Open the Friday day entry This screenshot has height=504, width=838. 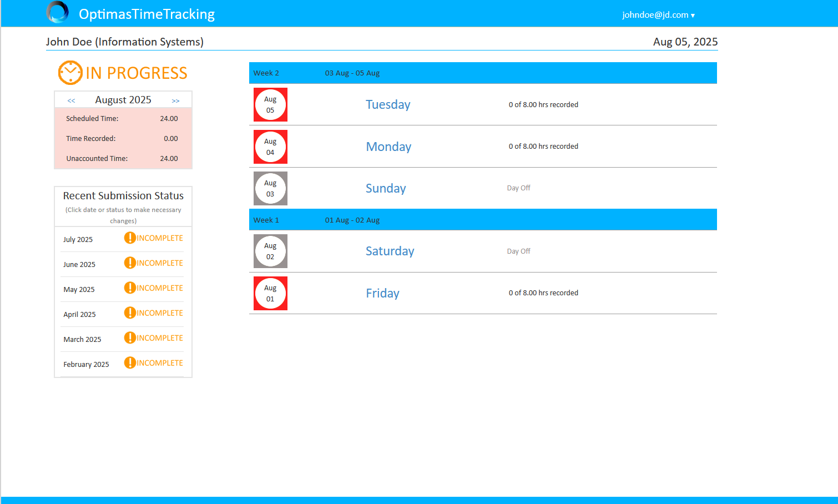click(382, 293)
